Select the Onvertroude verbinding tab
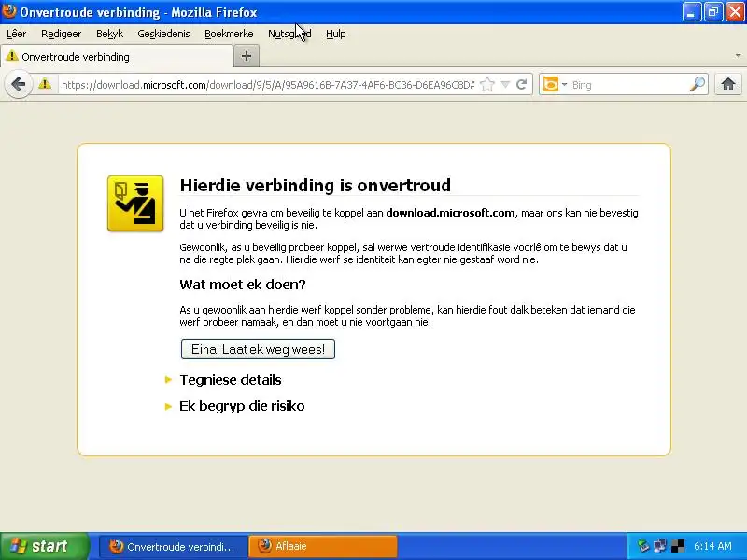This screenshot has width=747, height=560. [117, 57]
